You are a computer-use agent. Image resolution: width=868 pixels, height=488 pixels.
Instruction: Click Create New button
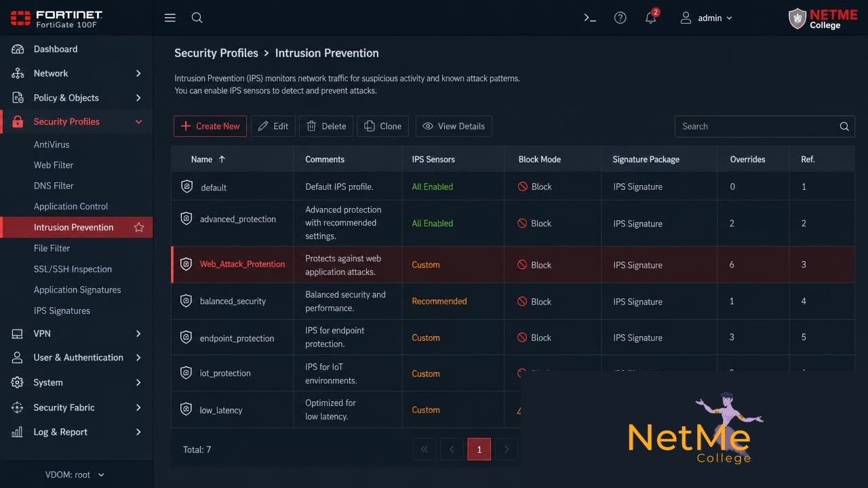pos(210,126)
